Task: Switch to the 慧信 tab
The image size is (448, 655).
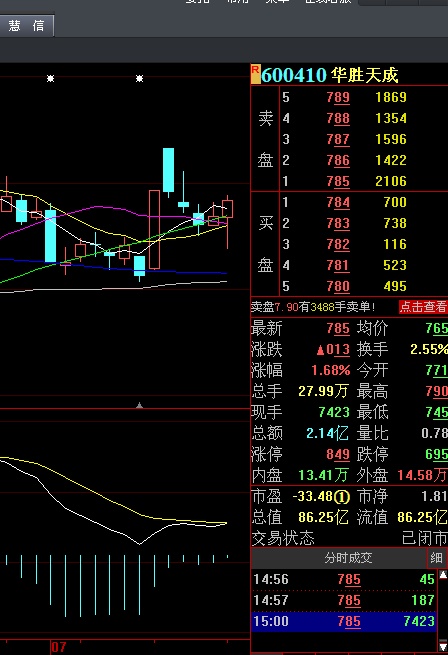Action: click(26, 26)
